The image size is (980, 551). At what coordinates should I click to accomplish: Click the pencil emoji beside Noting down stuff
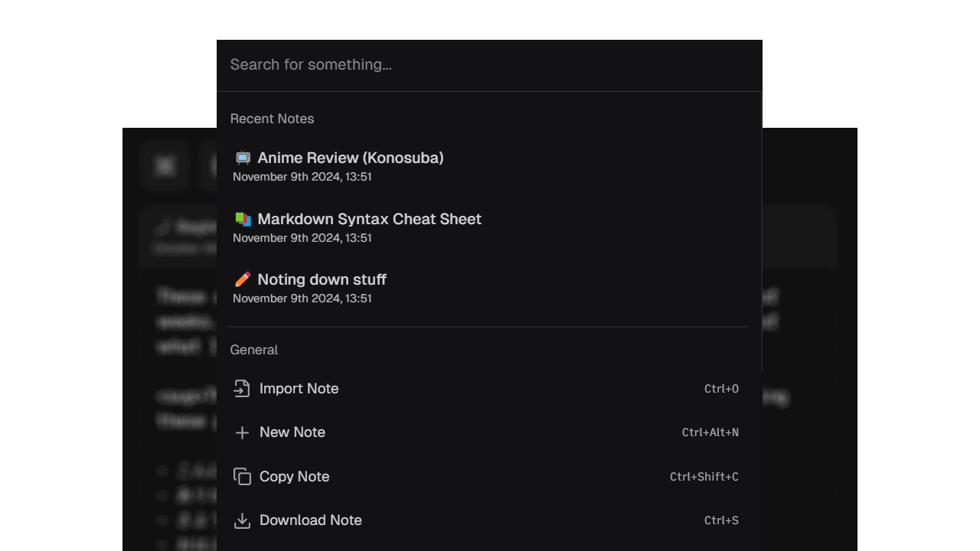click(243, 279)
